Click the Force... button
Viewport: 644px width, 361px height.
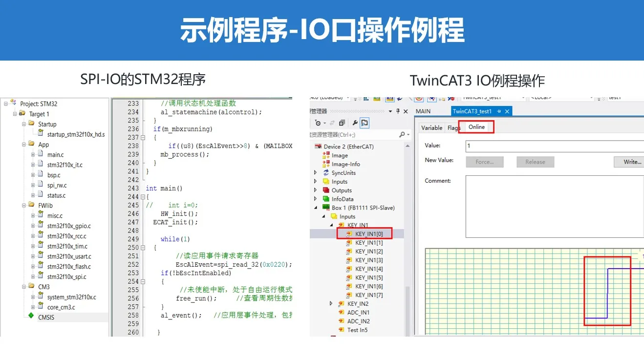pyautogui.click(x=485, y=162)
